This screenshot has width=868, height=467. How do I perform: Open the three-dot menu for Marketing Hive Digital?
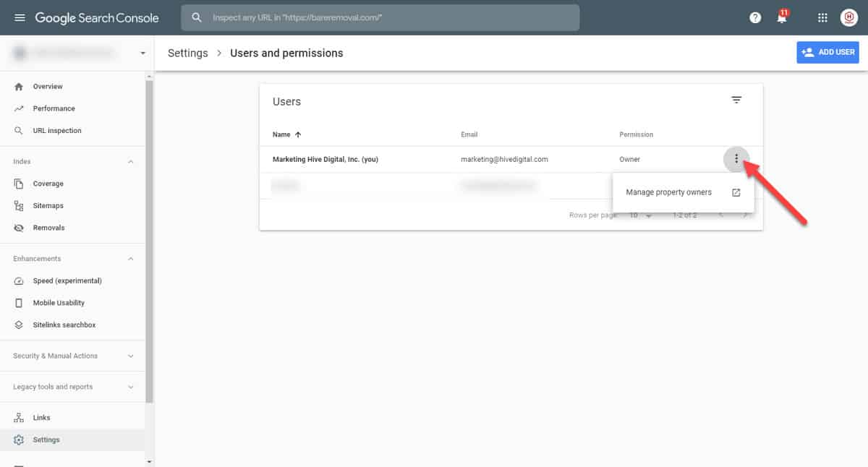point(736,159)
